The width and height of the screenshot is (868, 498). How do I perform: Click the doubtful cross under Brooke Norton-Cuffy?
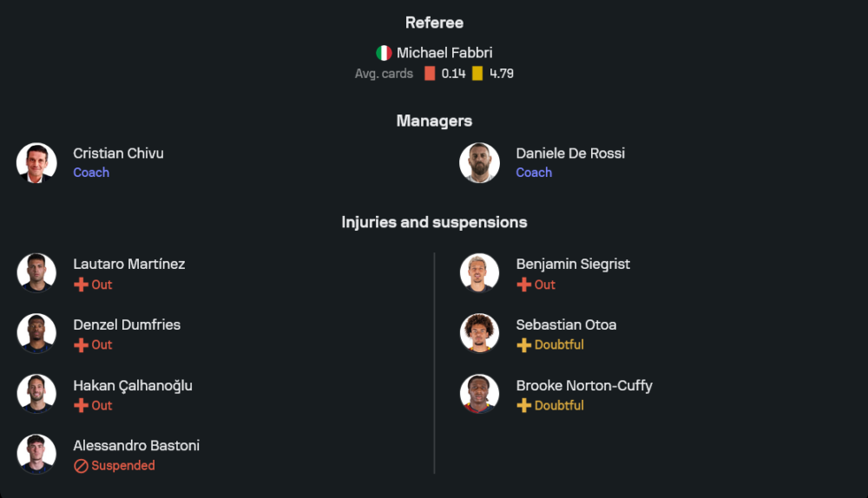[x=523, y=406]
